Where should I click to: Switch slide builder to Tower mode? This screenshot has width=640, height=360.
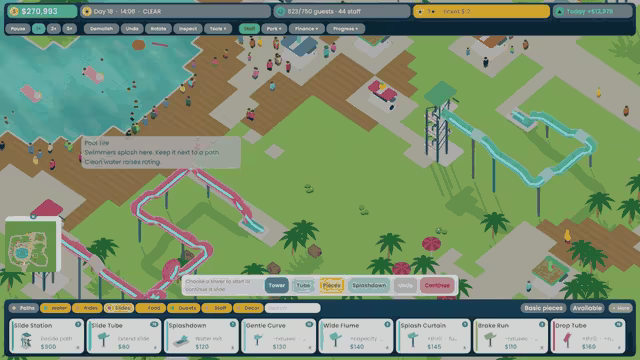(276, 285)
